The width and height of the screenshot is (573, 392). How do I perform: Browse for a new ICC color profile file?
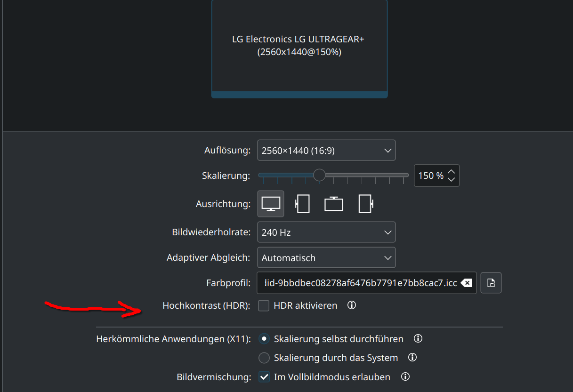(x=491, y=283)
